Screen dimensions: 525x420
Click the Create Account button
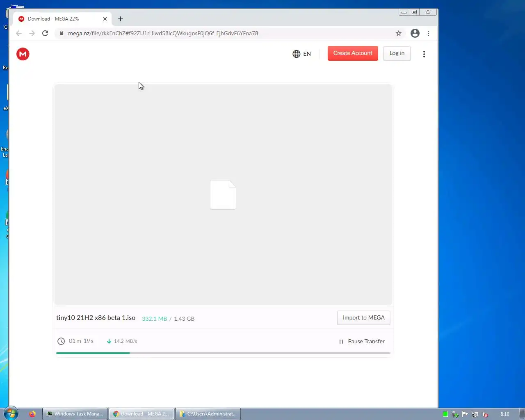pos(353,53)
